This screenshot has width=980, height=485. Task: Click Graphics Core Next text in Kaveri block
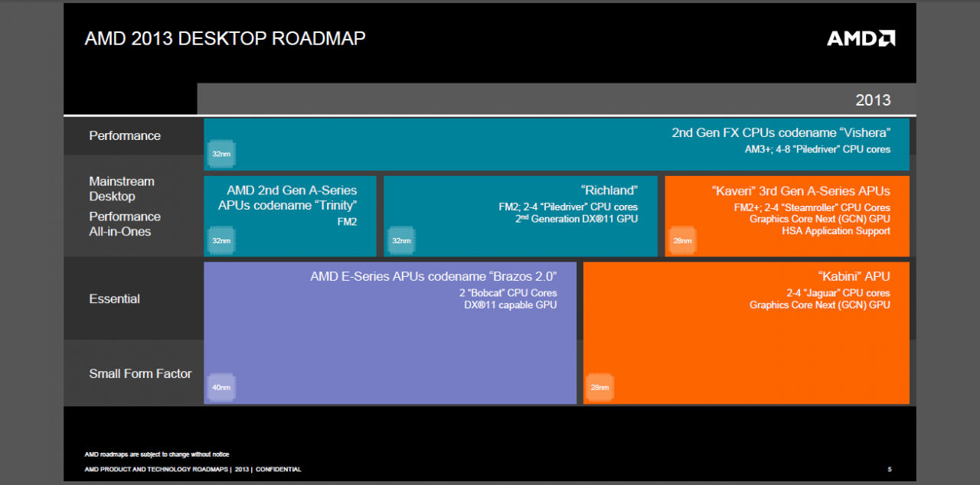click(x=820, y=219)
